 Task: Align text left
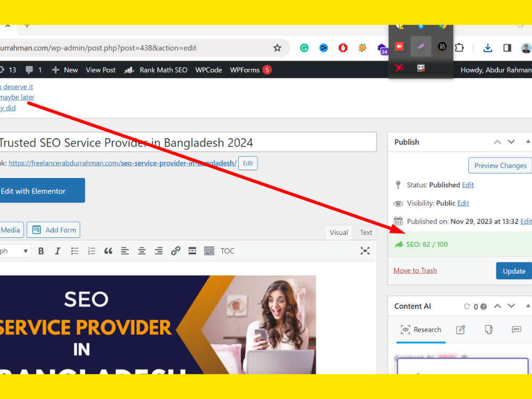(125, 251)
